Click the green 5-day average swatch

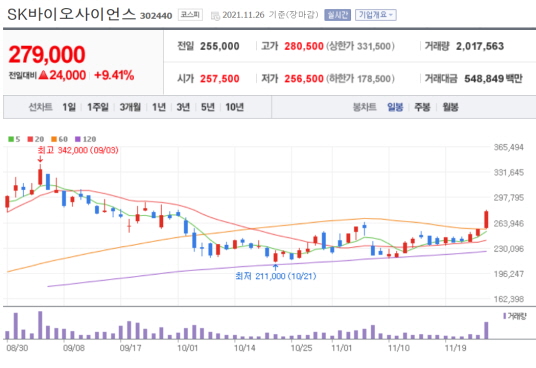(x=11, y=139)
